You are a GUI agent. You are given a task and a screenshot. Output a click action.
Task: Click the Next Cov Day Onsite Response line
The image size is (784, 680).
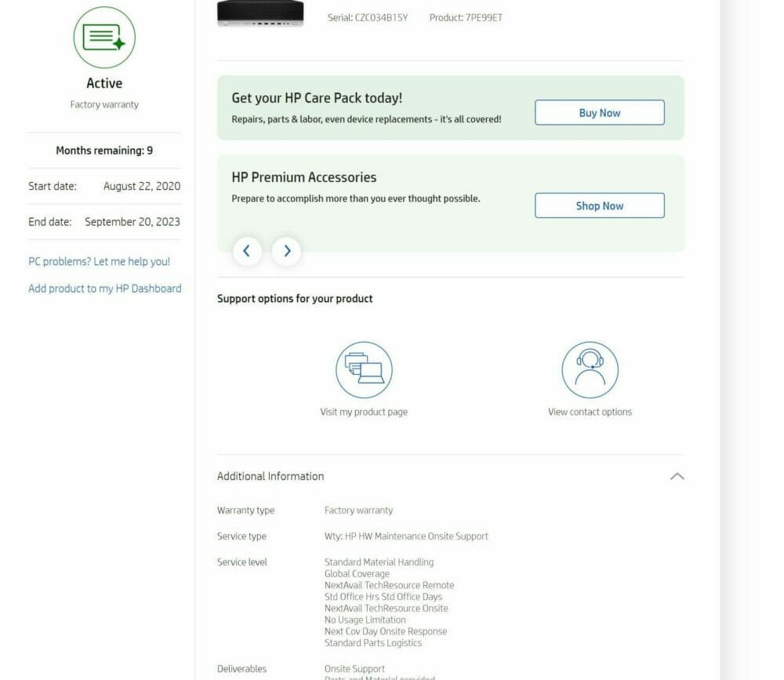(386, 631)
